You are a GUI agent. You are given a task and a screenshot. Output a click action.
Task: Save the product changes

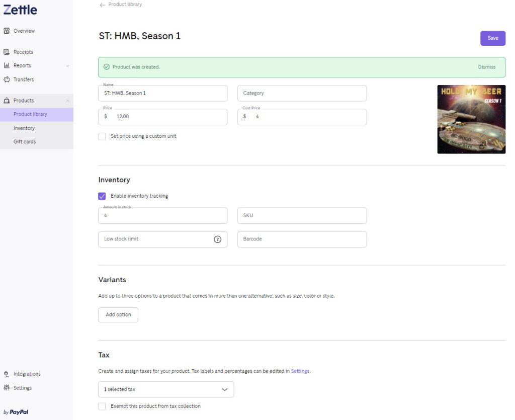click(492, 38)
